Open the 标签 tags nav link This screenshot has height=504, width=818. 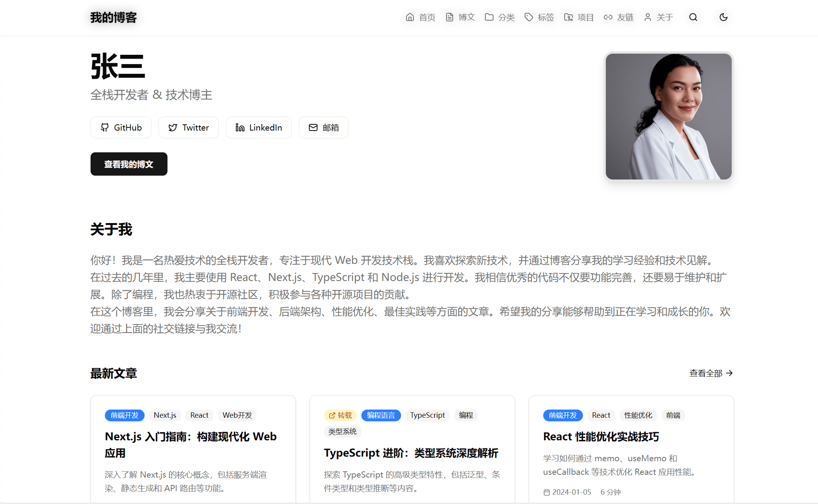[539, 17]
